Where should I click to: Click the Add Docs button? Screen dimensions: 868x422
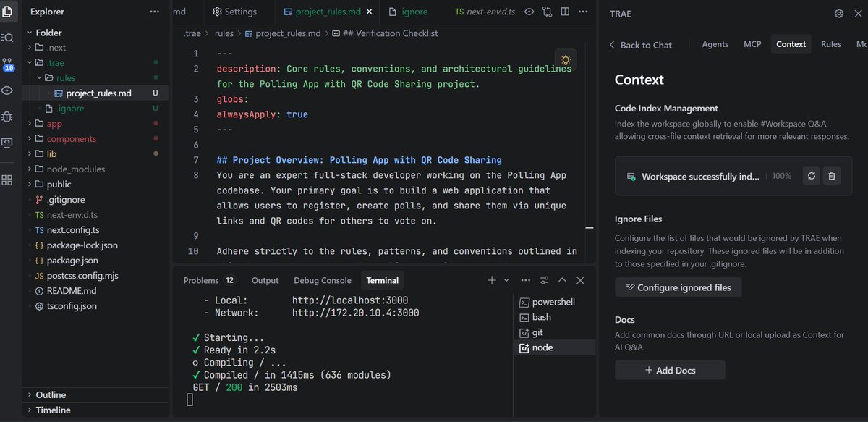[x=669, y=370]
